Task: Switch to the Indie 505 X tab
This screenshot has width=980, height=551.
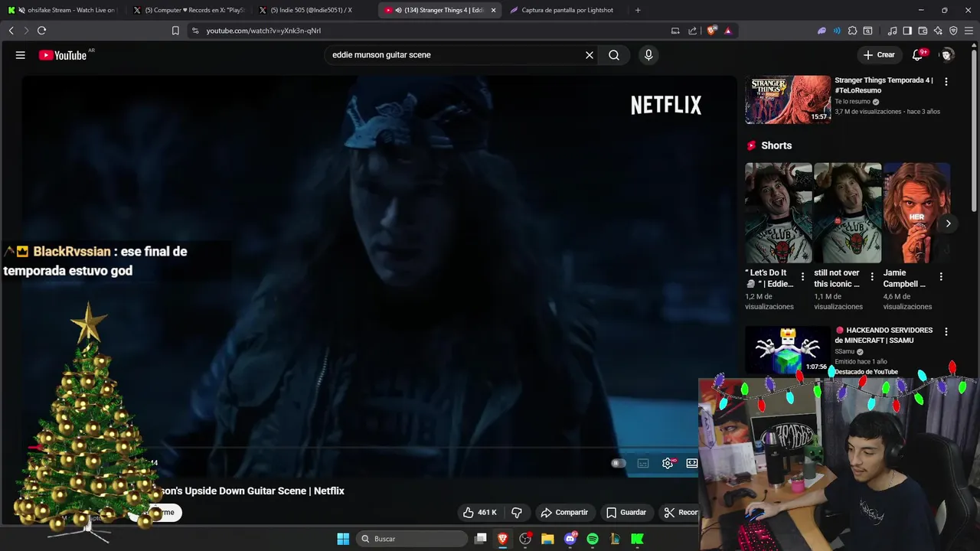Action: (314, 10)
